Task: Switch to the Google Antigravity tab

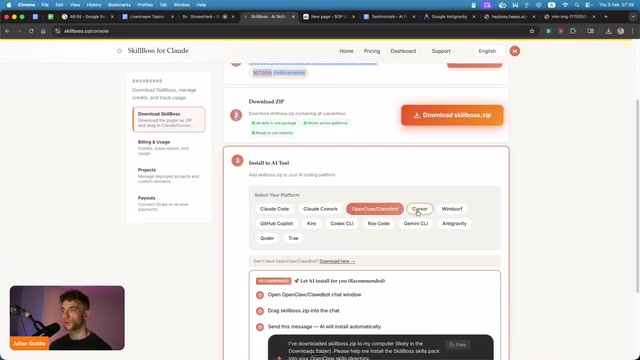Action: click(x=449, y=17)
